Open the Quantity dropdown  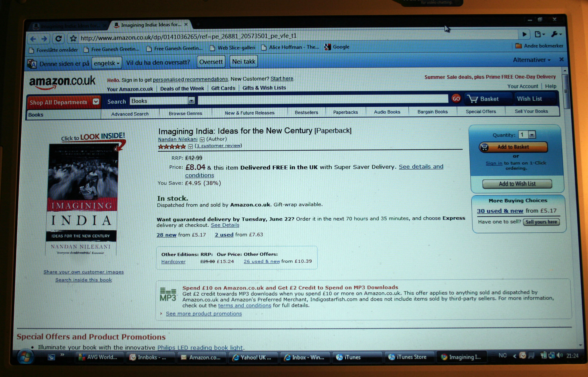pyautogui.click(x=532, y=135)
